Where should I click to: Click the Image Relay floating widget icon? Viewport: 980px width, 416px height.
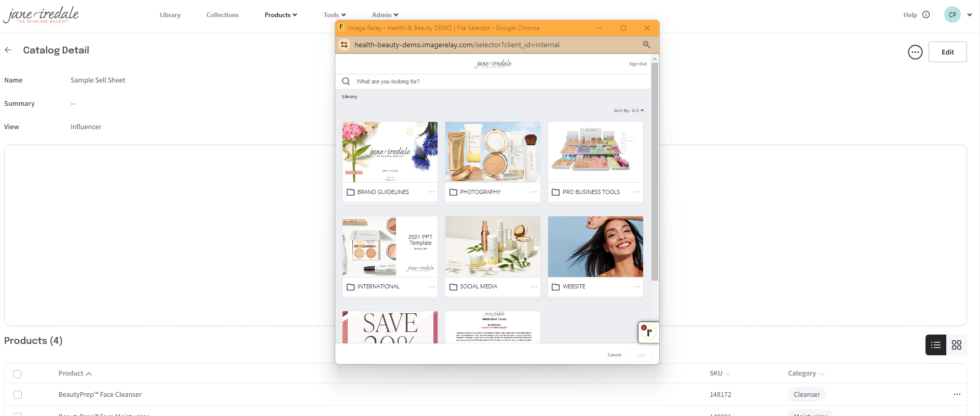tap(648, 332)
